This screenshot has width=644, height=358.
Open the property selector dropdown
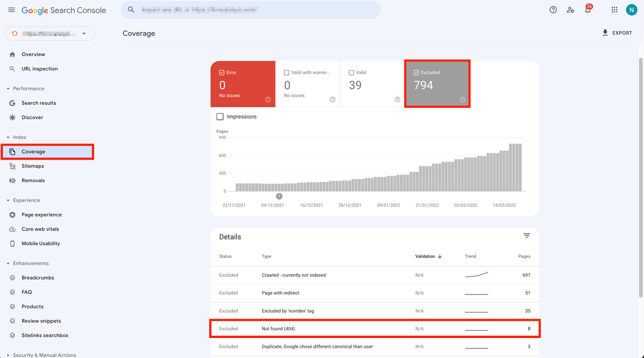[x=50, y=34]
